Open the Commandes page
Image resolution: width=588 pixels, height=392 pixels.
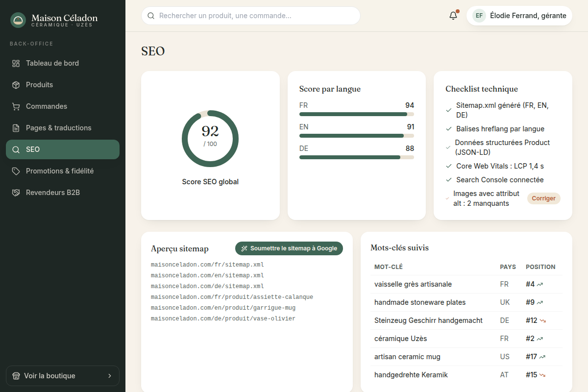point(63,106)
